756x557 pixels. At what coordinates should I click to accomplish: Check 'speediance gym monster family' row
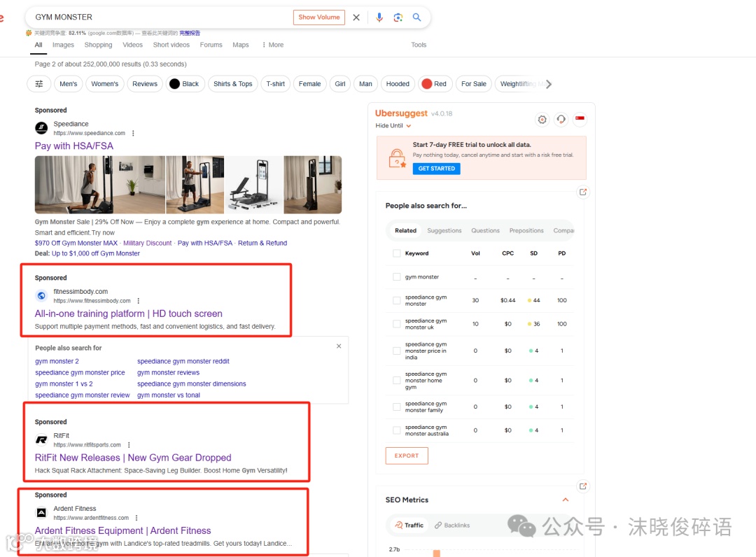click(396, 407)
